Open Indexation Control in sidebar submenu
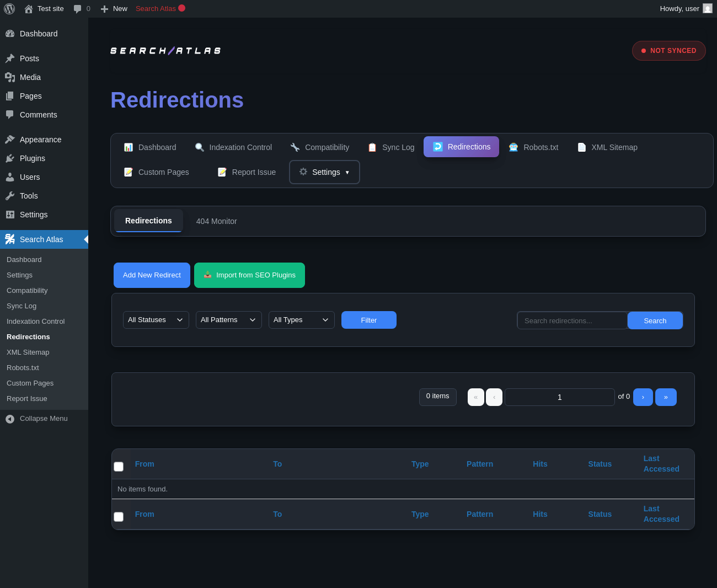This screenshot has height=588, width=717. [x=36, y=322]
